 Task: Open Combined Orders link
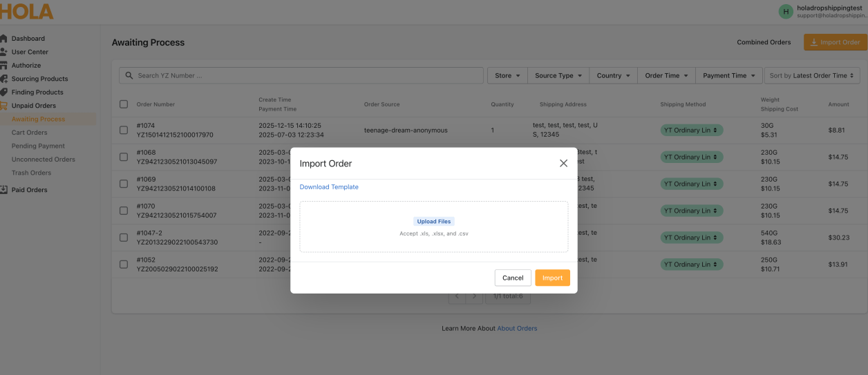click(x=764, y=42)
